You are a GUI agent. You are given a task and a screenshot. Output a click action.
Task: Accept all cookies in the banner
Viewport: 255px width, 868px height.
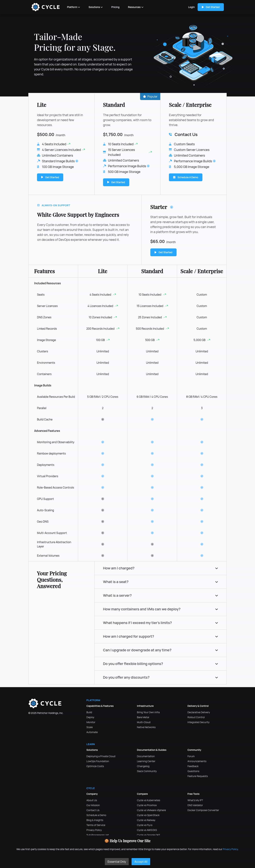click(141, 862)
